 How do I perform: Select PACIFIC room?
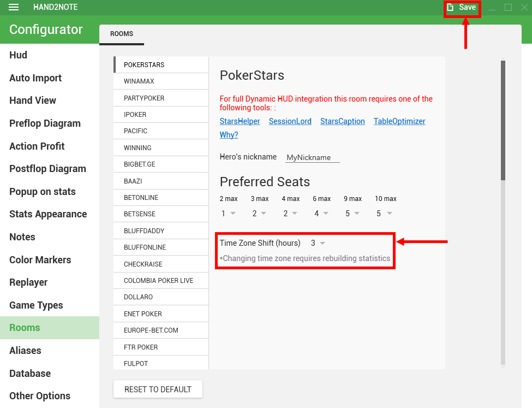pos(161,131)
